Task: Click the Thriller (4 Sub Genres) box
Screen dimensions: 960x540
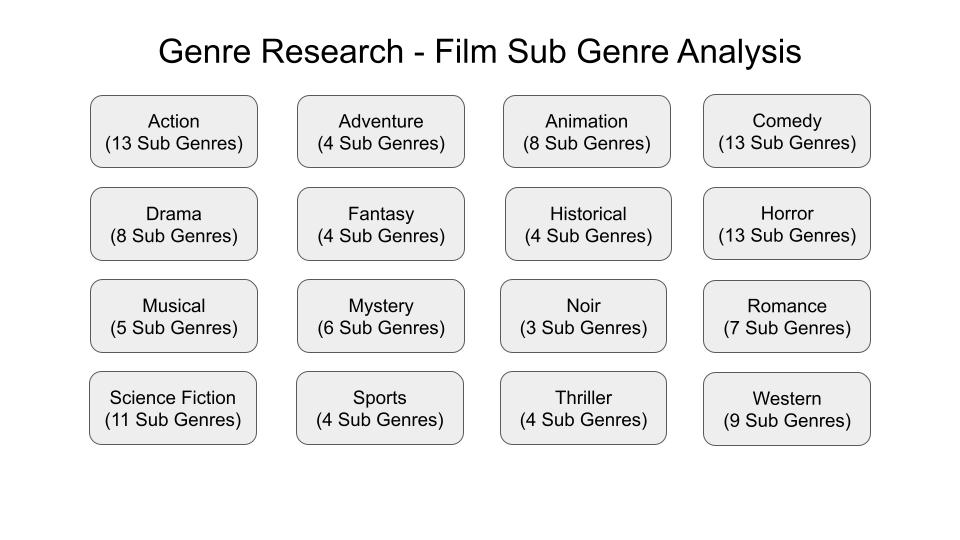Action: coord(583,408)
